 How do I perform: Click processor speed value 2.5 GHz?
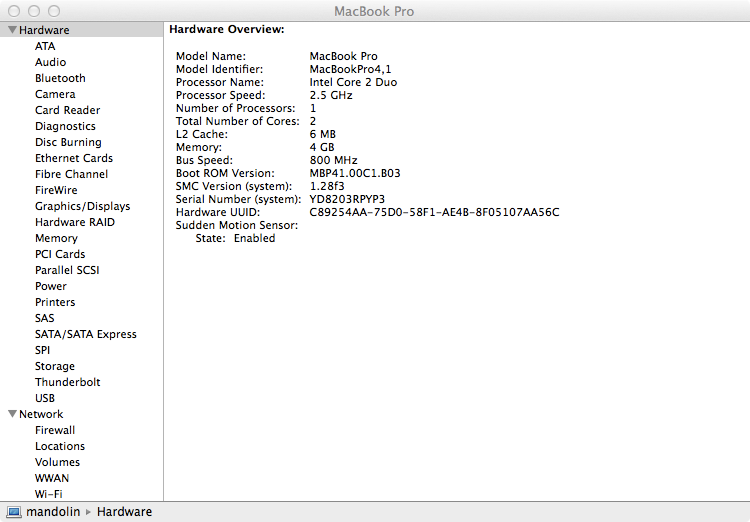point(331,95)
